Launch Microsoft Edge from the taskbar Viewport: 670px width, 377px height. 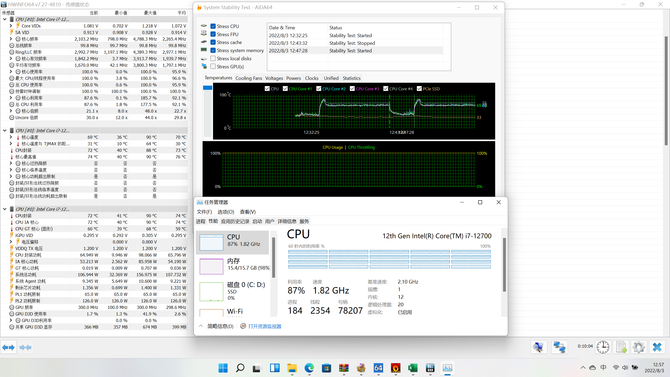coord(309,368)
